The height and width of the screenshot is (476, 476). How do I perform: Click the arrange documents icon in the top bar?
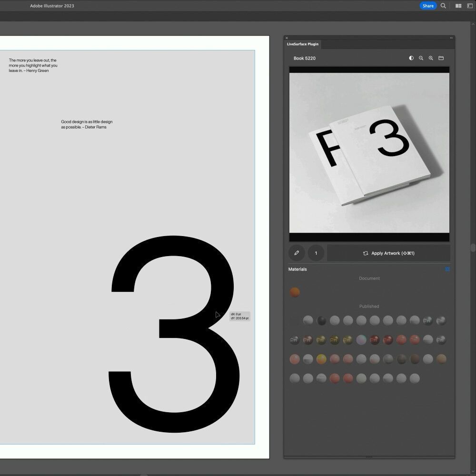(458, 6)
